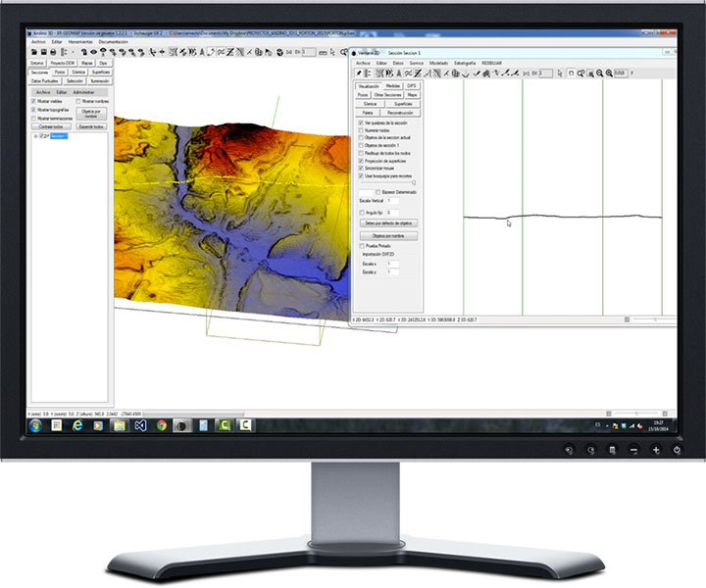Click the Escala y input field
The width and height of the screenshot is (706, 588).
click(392, 272)
